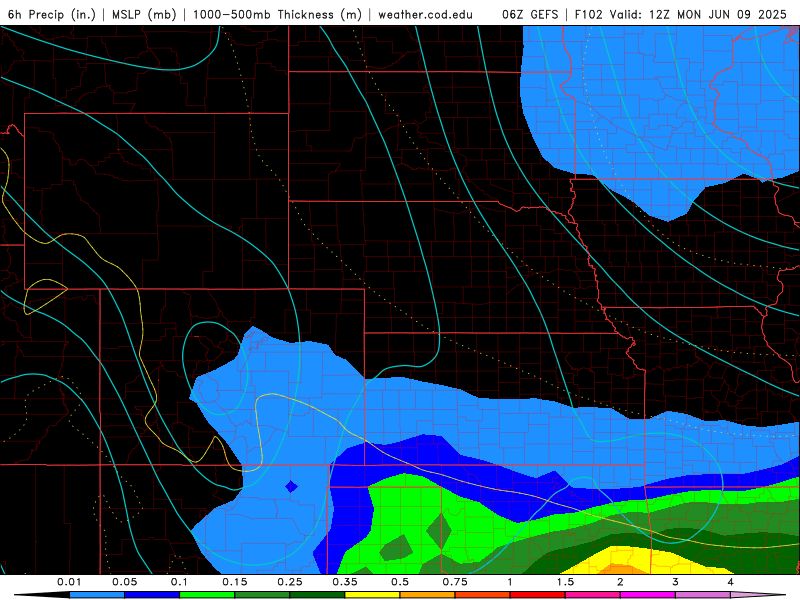Click the 'weather.cod.edu' text in header

point(425,14)
